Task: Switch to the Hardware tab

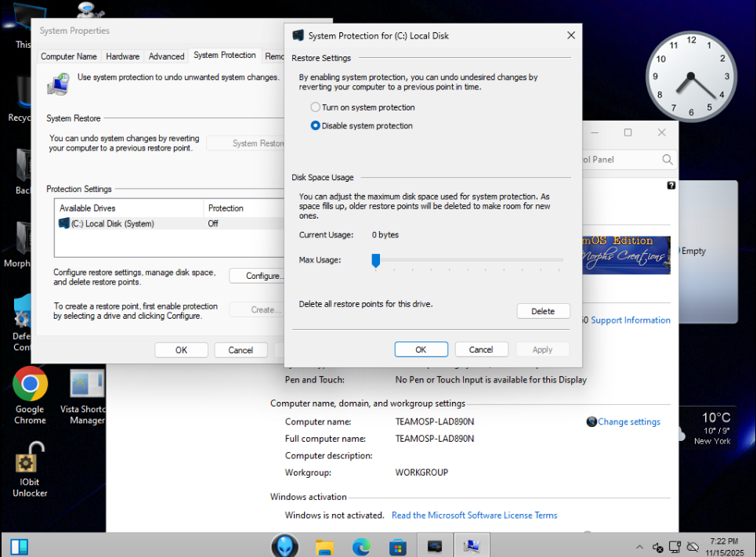Action: point(123,56)
